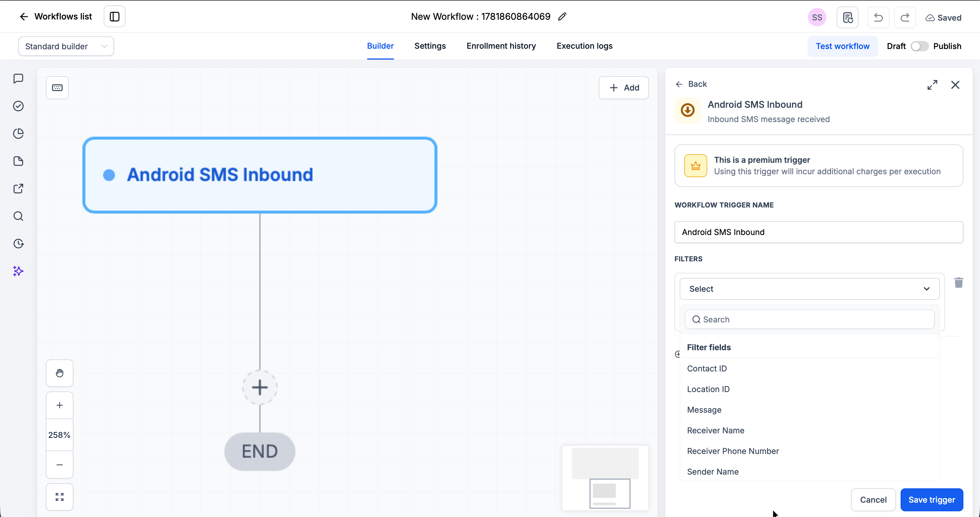Add a step with the plus node
Image resolution: width=980 pixels, height=517 pixels.
(260, 388)
